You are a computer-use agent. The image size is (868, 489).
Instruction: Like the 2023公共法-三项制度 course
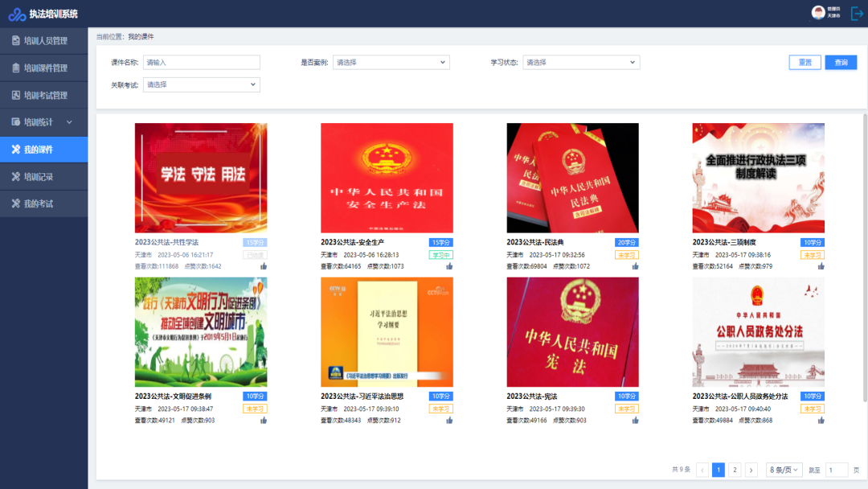[821, 266]
